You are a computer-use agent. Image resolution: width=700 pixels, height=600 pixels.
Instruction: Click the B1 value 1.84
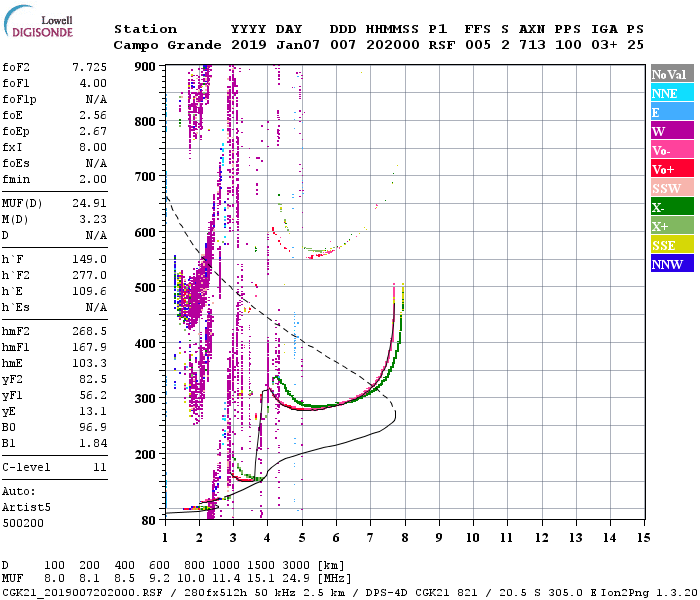pos(93,444)
